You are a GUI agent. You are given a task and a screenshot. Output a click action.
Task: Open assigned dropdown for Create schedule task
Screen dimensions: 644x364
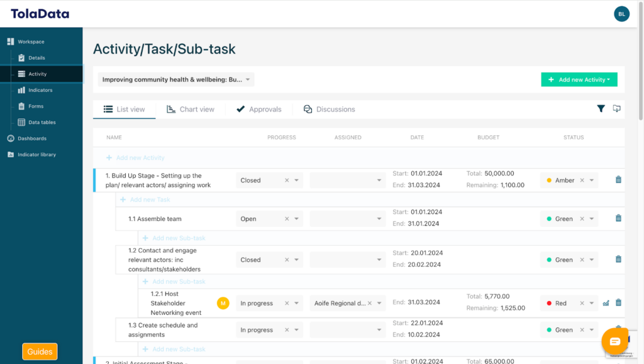(x=379, y=330)
